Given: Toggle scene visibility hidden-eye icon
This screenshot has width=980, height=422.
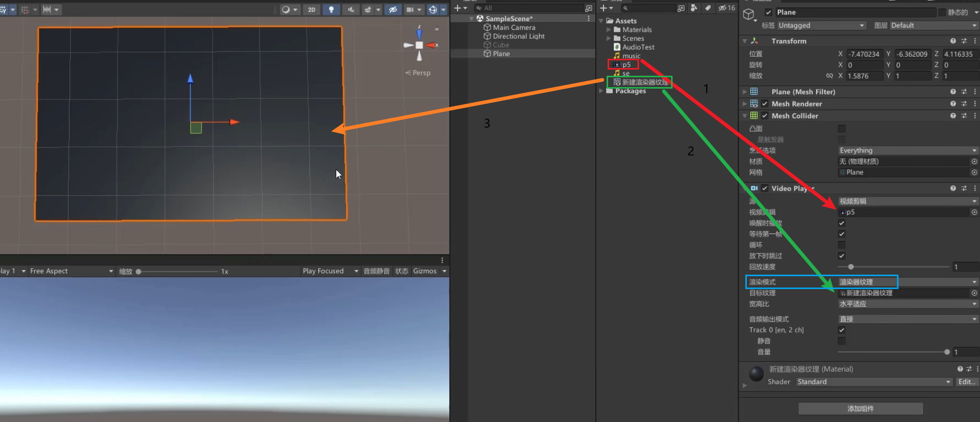Looking at the screenshot, I should [393, 9].
